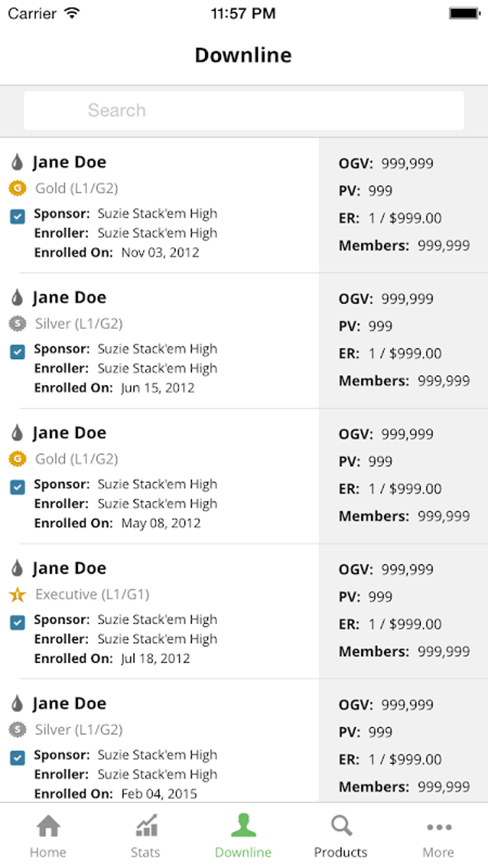Toggle the checkbox on Feb 04, 2015 entry
The width and height of the screenshot is (488, 868).
tap(18, 758)
